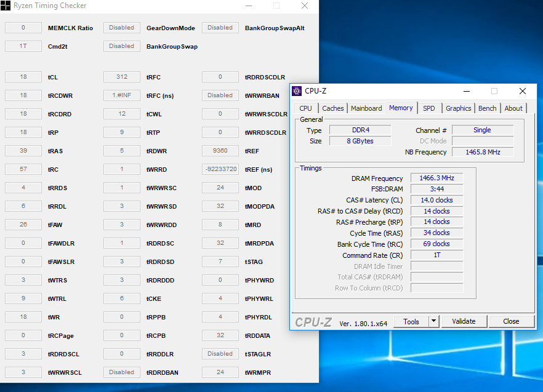This screenshot has height=392, width=543.
Task: Click the tRCDWR value field
Action: pos(23,95)
